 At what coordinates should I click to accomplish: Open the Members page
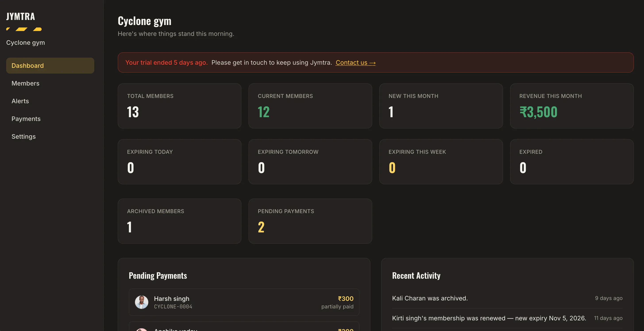point(50,83)
